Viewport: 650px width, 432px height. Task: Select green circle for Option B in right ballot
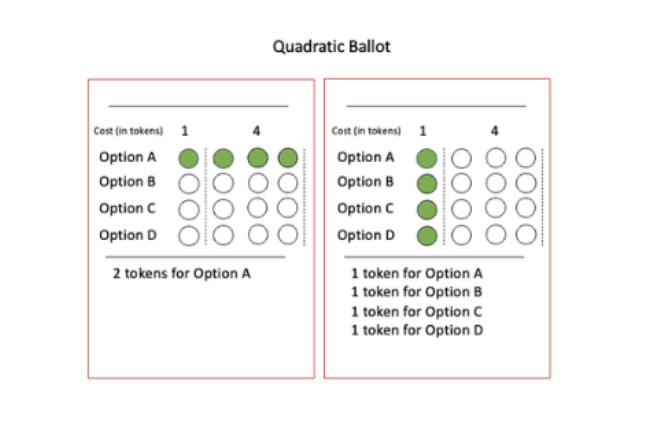point(427,184)
